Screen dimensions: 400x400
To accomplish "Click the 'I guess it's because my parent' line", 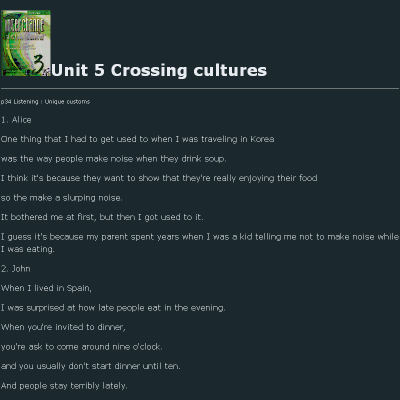I will tap(200, 237).
